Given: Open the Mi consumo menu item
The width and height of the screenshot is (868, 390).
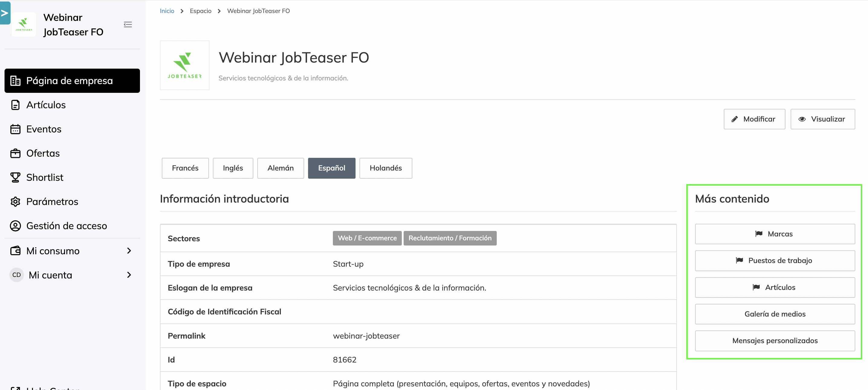Looking at the screenshot, I should pyautogui.click(x=72, y=251).
